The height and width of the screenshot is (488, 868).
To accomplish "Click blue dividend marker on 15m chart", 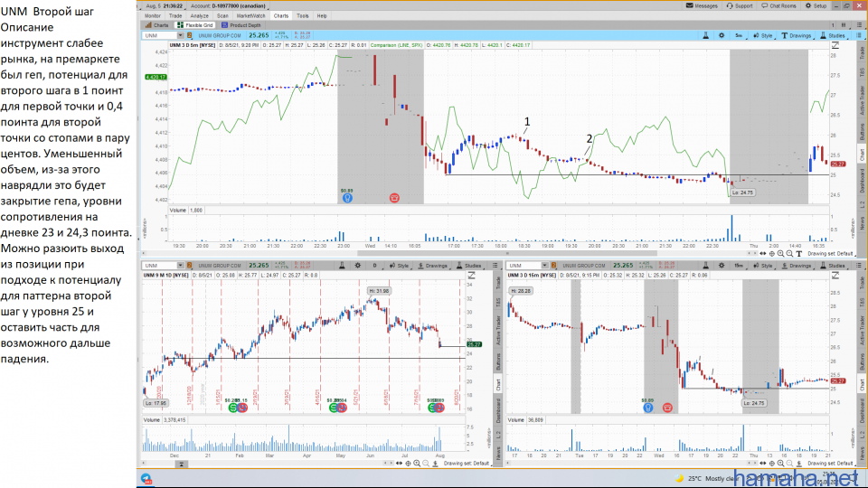I will pos(647,408).
